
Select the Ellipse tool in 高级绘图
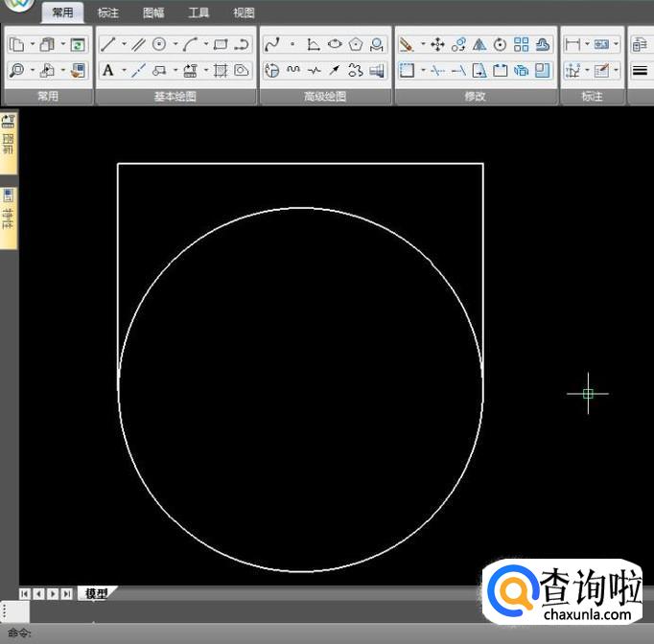pyautogui.click(x=335, y=44)
